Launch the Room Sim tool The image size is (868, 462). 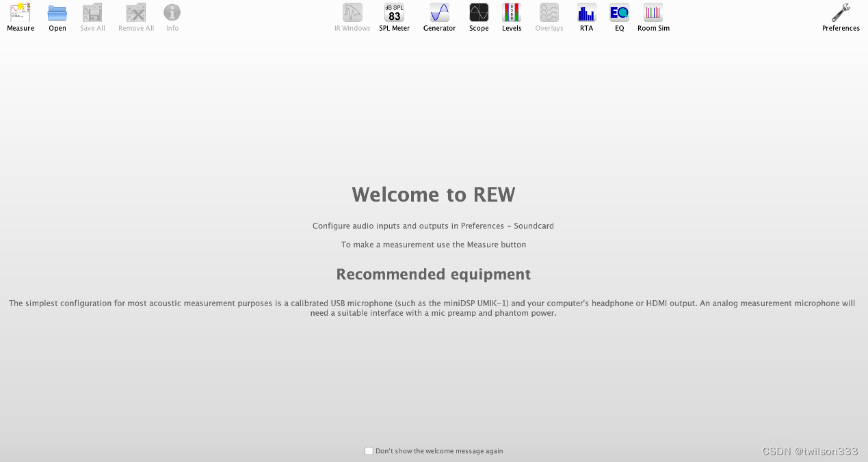[653, 12]
